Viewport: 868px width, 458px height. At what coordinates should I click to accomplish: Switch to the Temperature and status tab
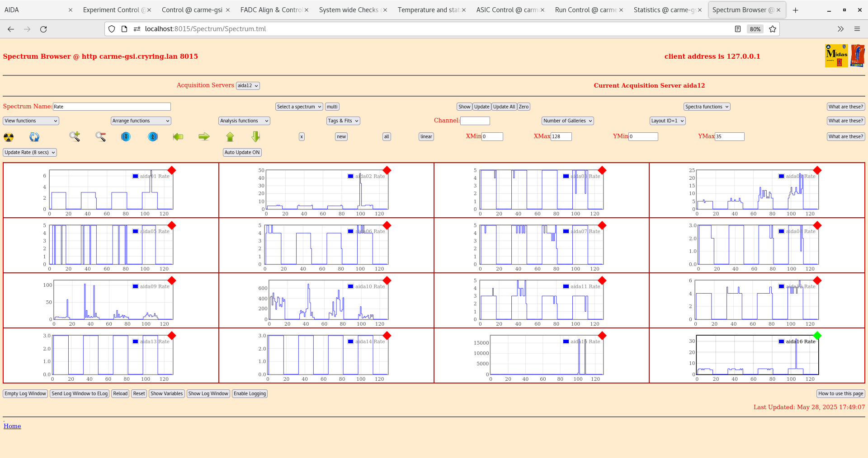(428, 10)
